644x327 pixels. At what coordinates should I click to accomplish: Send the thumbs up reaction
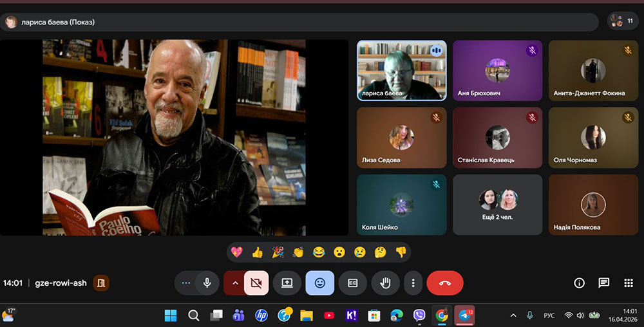[258, 252]
